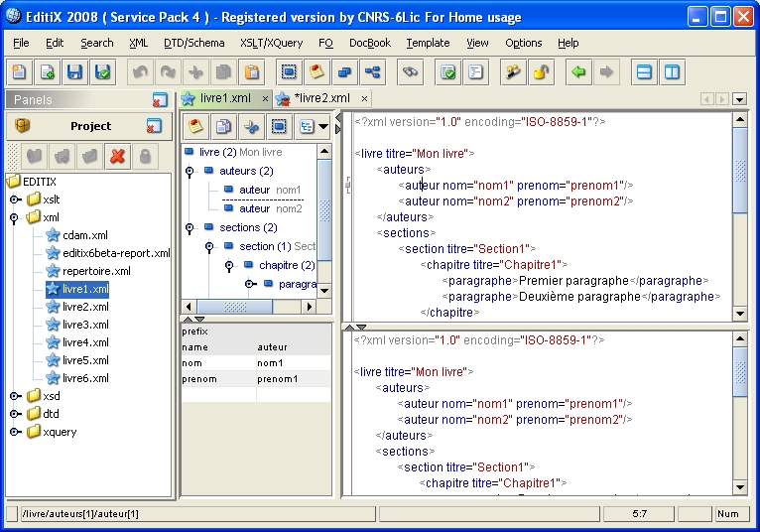Screen dimensions: 760x532
Task: Open the tab list dropdown arrow
Action: pyautogui.click(x=739, y=99)
